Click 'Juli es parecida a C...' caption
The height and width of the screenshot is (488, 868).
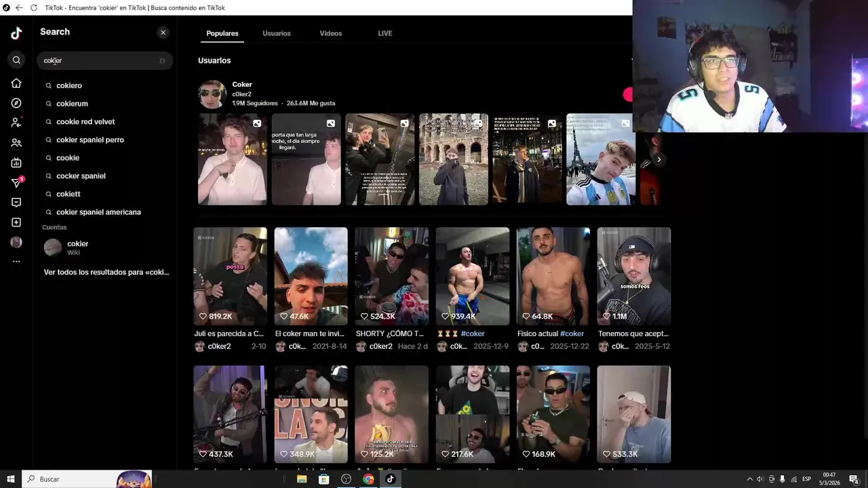(x=229, y=333)
